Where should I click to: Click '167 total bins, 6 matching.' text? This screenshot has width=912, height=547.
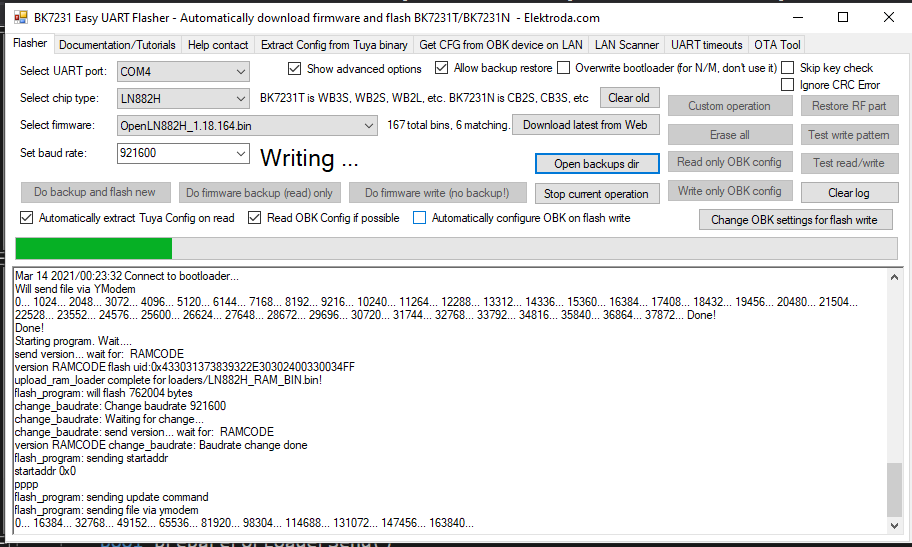[x=448, y=125]
